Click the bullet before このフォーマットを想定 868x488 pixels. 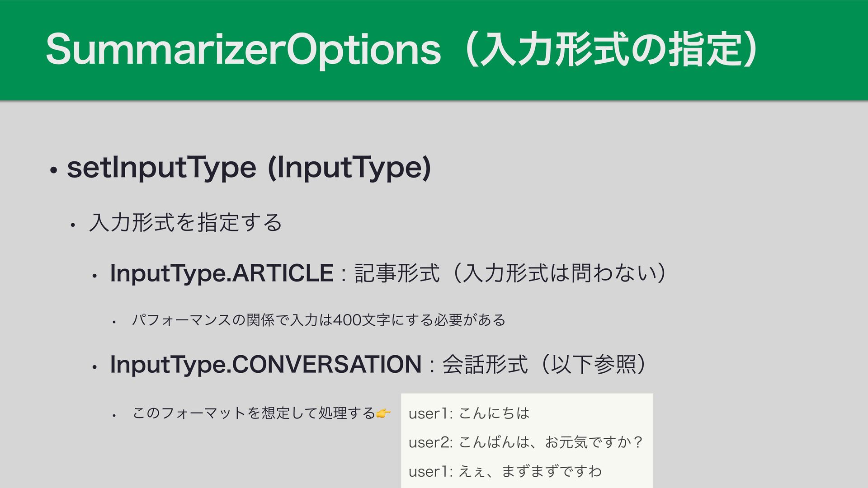[115, 415]
